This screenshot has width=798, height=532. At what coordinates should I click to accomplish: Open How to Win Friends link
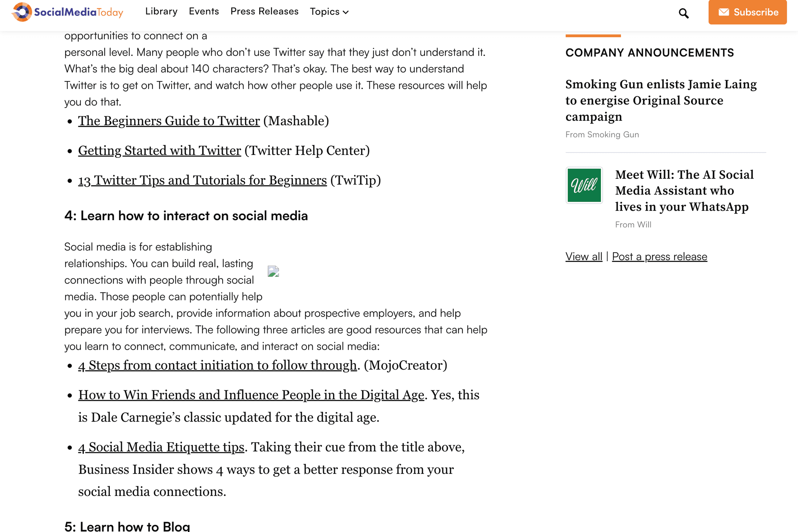(x=251, y=395)
